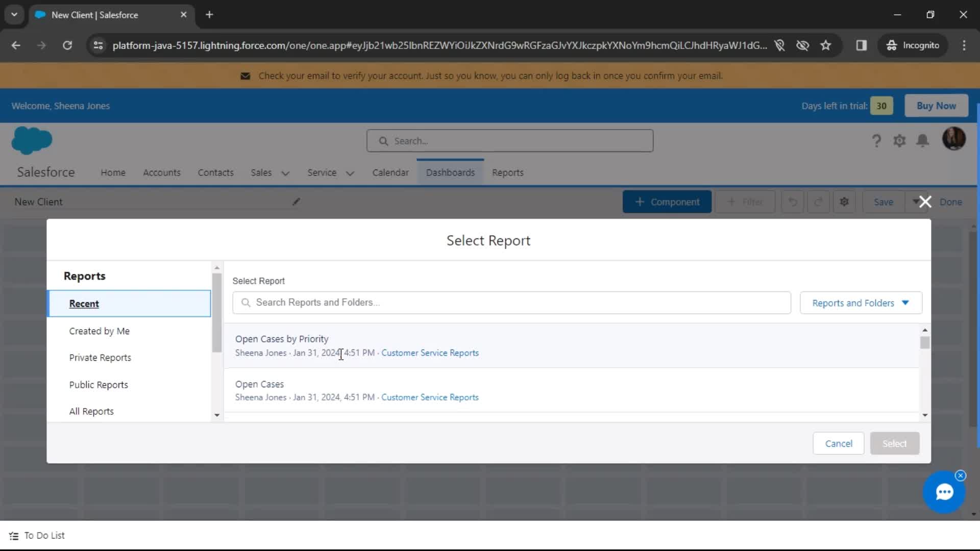Open Chrome's three-dot menu
Viewport: 980px width, 551px height.
[964, 45]
